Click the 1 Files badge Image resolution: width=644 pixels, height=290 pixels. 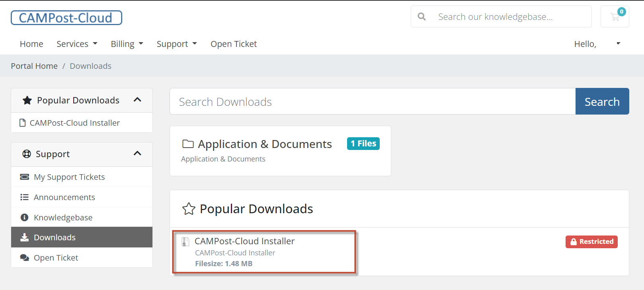point(363,144)
